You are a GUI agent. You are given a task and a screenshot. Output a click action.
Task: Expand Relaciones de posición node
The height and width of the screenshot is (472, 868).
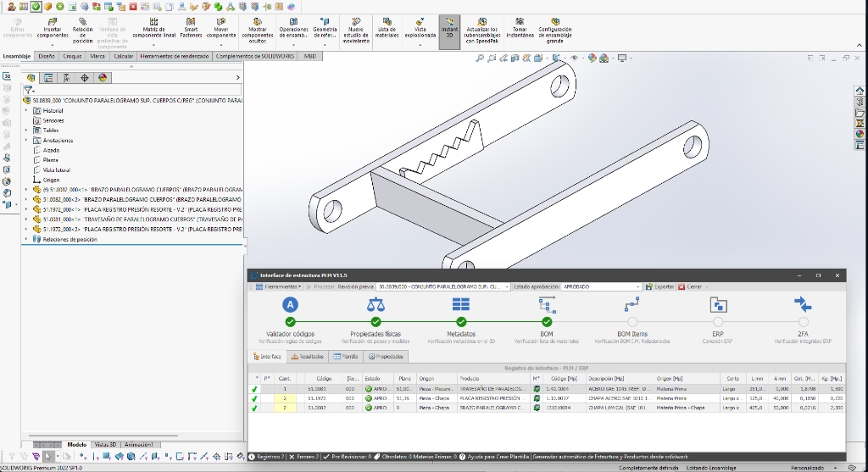(26, 239)
